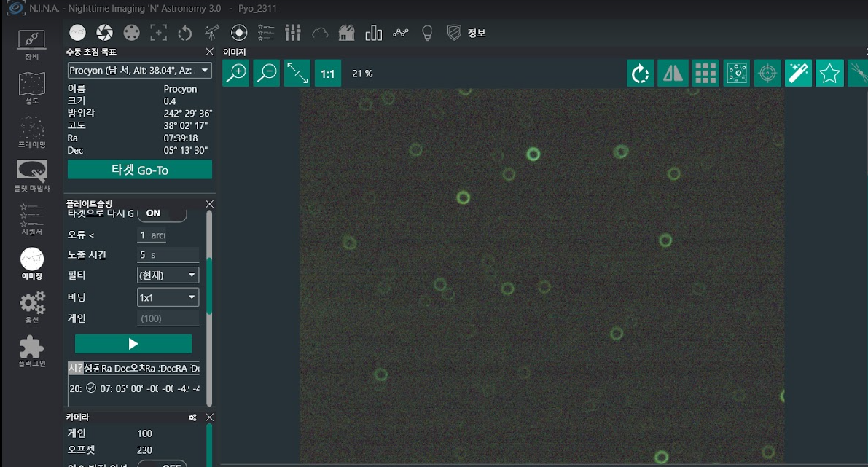This screenshot has height=467, width=868.
Task: Open 시퀀서 sequencer section
Action: 32,220
